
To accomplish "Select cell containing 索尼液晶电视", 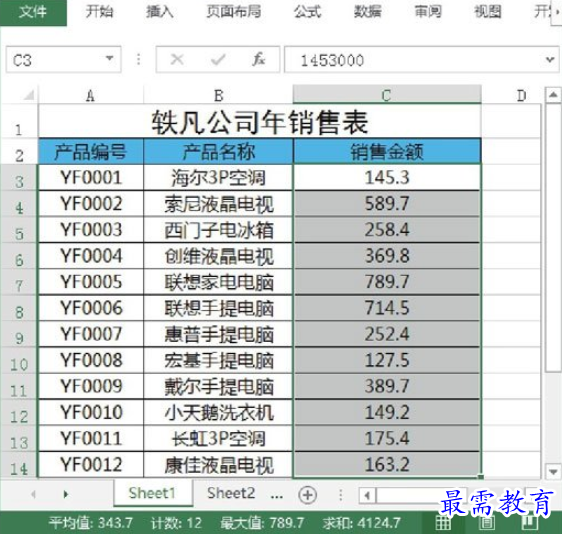I will click(218, 204).
